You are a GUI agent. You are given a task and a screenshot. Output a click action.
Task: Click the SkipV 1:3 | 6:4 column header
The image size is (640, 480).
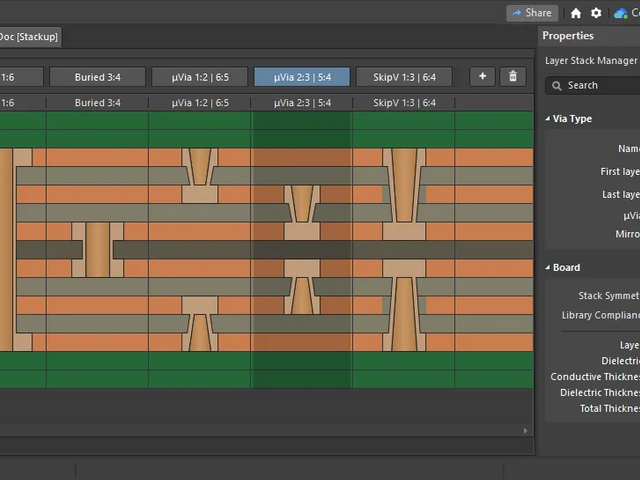404,103
